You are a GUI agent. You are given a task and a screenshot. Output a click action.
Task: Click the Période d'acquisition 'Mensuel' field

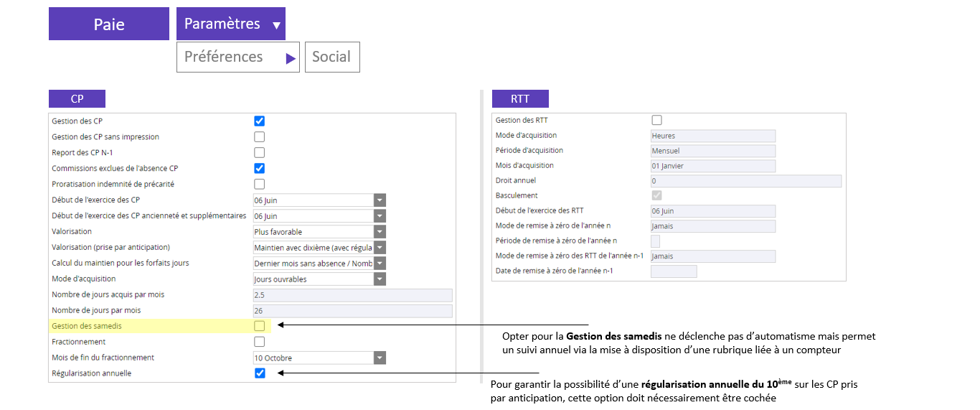click(x=713, y=151)
